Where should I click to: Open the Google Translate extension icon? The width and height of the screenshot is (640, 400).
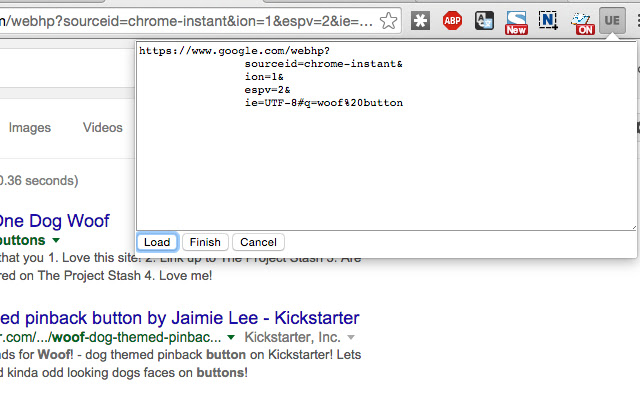484,20
